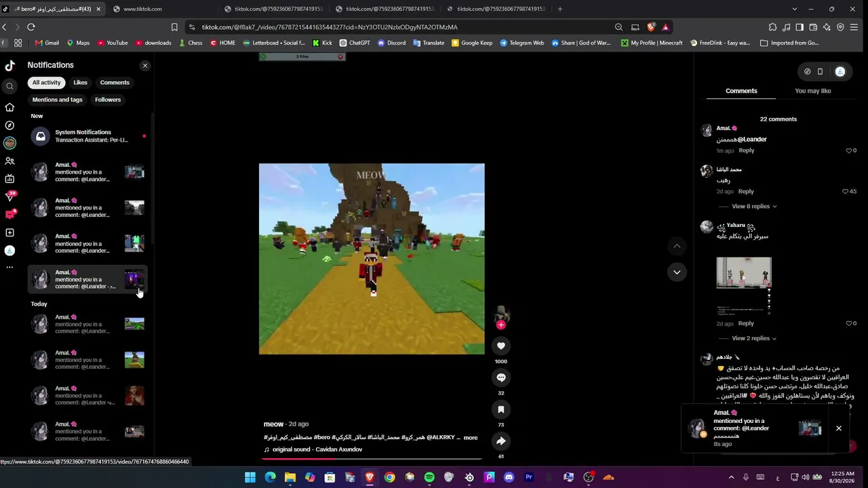Viewport: 868px width, 488px height.
Task: Select the All activity filter
Action: click(46, 83)
